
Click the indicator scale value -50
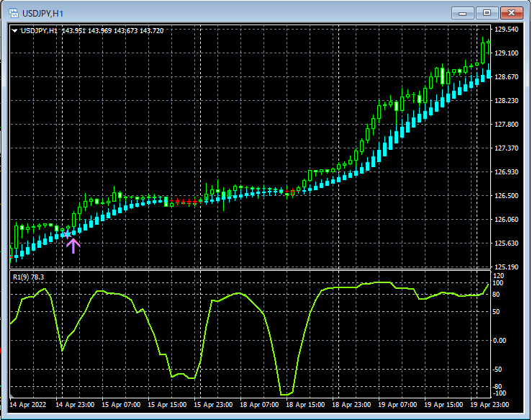click(x=497, y=370)
